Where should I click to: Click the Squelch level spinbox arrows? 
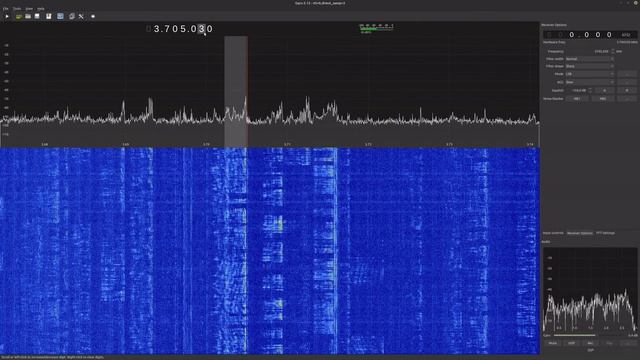point(590,90)
